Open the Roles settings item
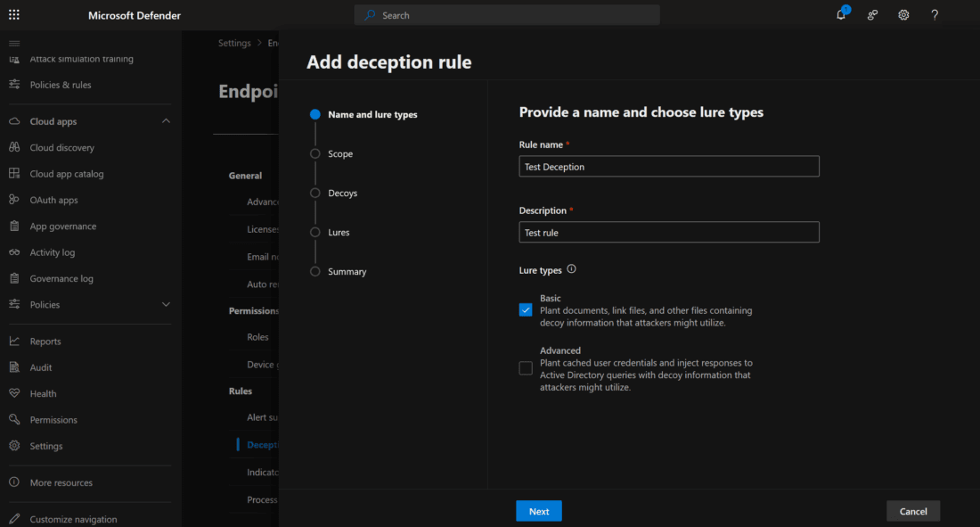980x527 pixels. [257, 337]
